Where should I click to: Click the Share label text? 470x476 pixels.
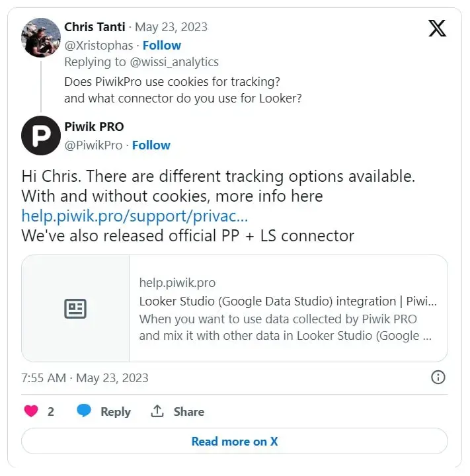(x=188, y=411)
